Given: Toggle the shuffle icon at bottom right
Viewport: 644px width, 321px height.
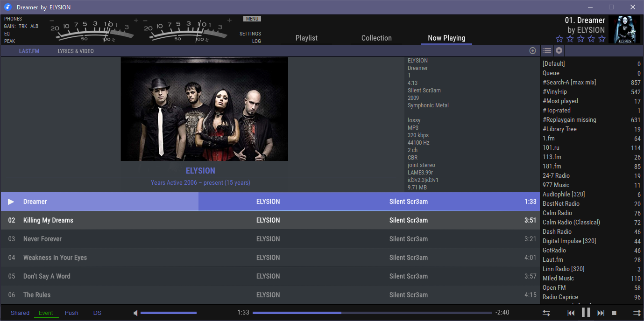Looking at the screenshot, I should (x=637, y=313).
